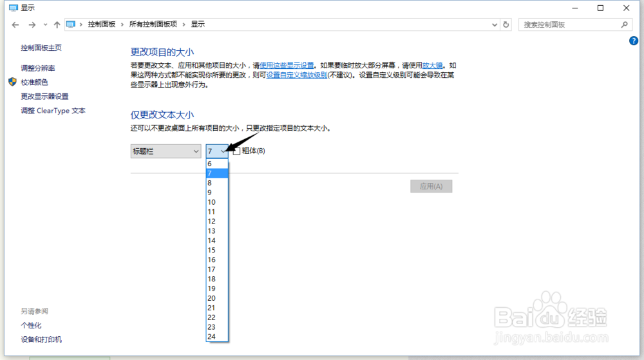Select font size 17
644x360 pixels.
point(217,269)
